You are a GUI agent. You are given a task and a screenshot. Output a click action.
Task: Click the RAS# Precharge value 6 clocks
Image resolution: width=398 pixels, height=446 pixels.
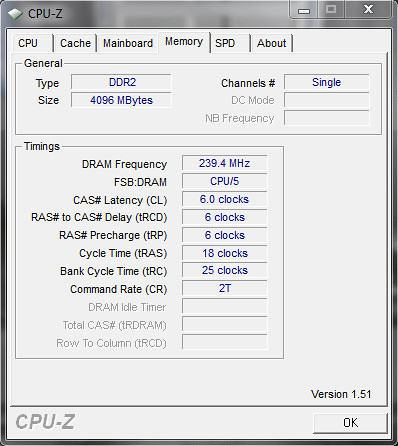point(225,235)
